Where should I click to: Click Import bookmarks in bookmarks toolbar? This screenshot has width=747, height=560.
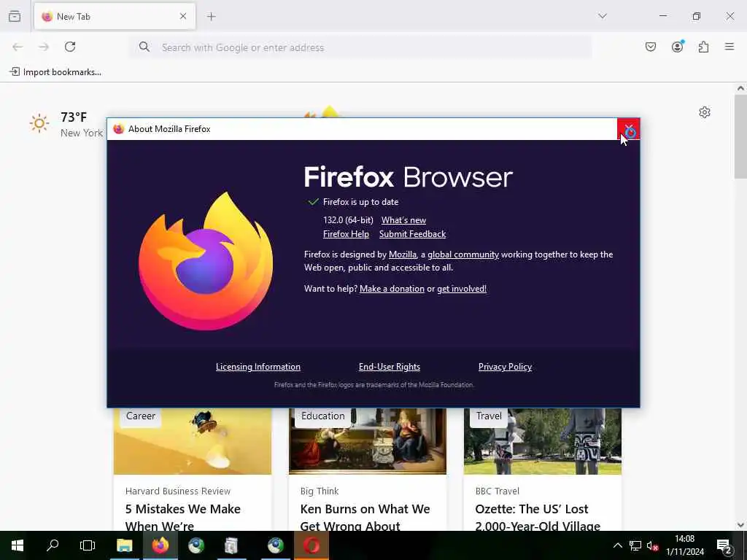pos(55,72)
